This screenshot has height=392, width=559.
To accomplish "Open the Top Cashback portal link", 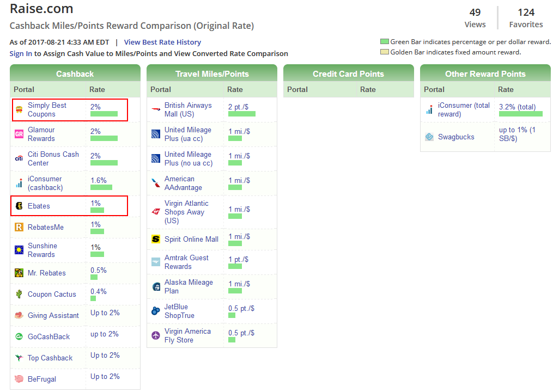I will coord(50,358).
